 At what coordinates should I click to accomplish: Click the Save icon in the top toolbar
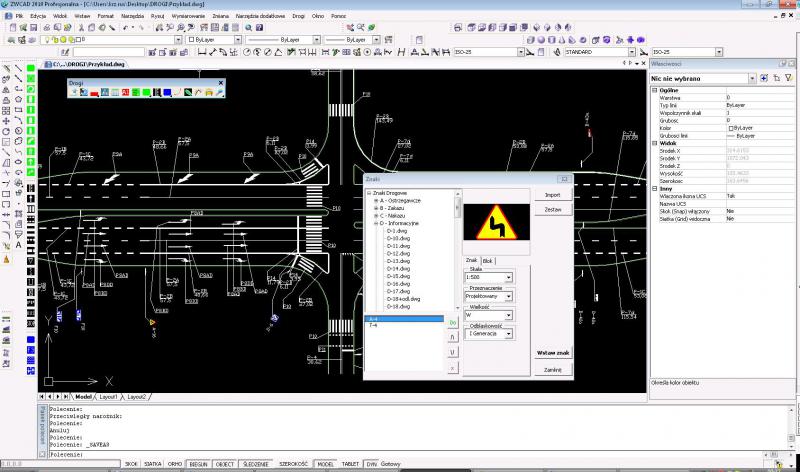pyautogui.click(x=33, y=28)
